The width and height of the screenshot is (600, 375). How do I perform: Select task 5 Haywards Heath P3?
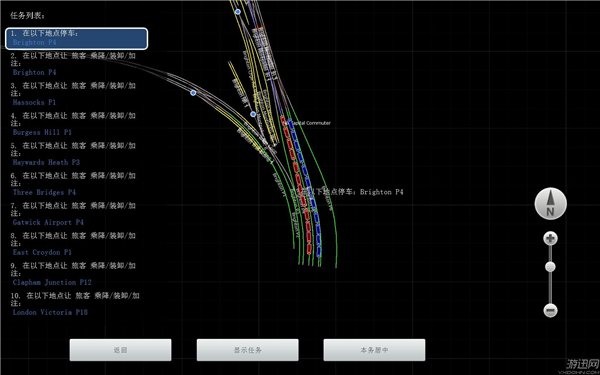(73, 154)
